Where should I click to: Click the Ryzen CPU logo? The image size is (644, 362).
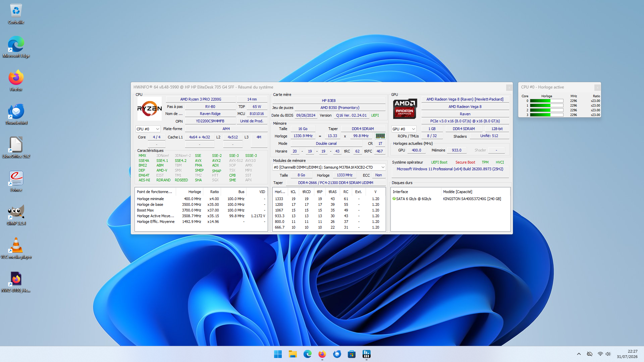point(150,109)
